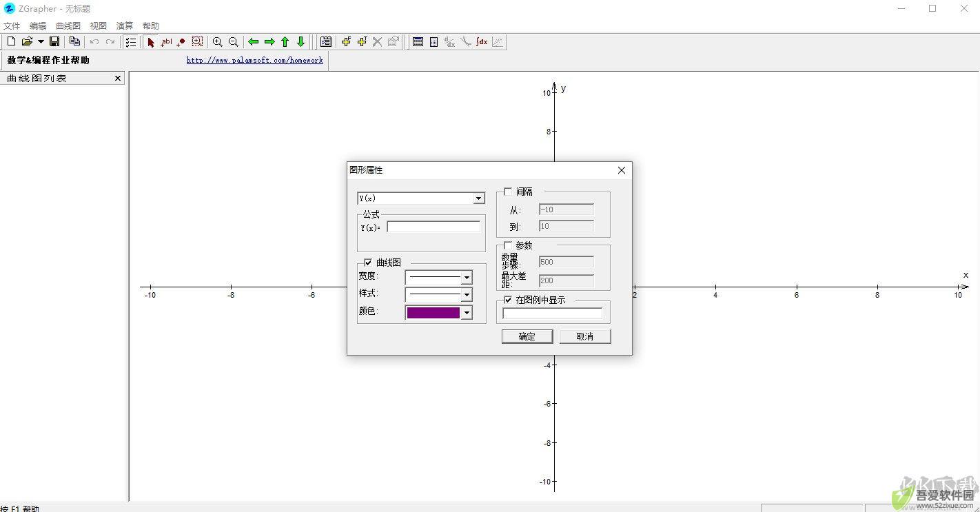Screen dimensions: 980x512
Task: Click the 从 field showing -10
Action: (566, 209)
